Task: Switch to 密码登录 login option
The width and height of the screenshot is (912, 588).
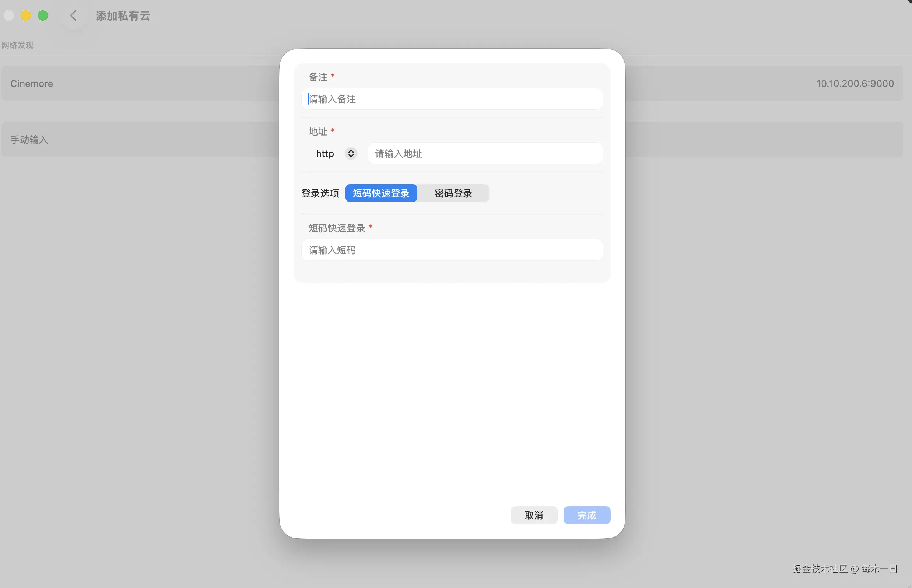Action: click(x=453, y=193)
